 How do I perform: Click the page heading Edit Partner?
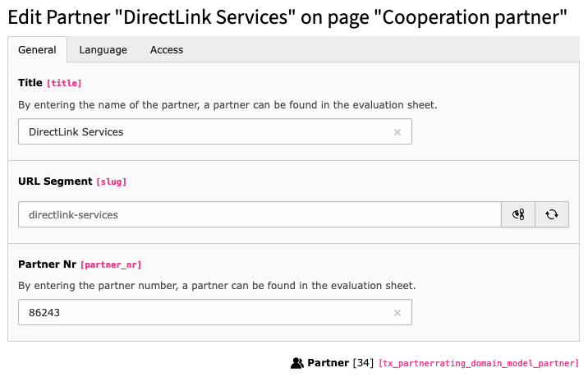pos(287,17)
